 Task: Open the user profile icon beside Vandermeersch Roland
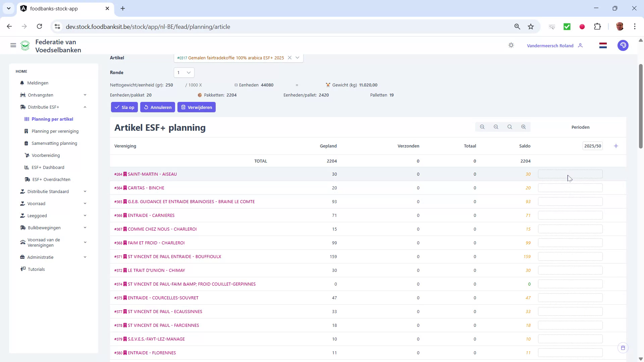[581, 46]
